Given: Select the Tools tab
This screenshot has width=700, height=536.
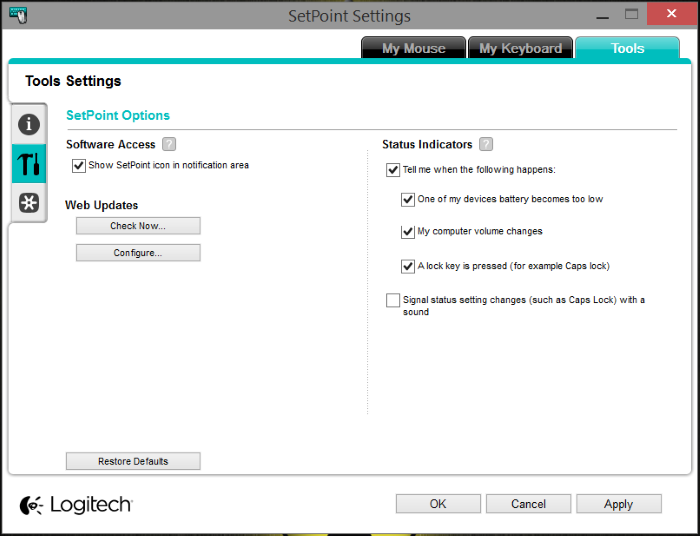Looking at the screenshot, I should point(627,48).
